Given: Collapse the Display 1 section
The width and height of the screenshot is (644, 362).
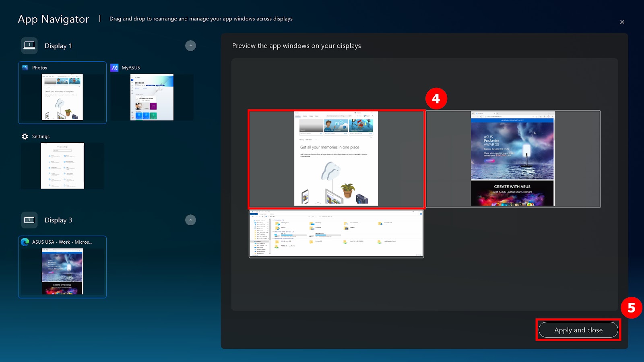Looking at the screenshot, I should [x=190, y=45].
